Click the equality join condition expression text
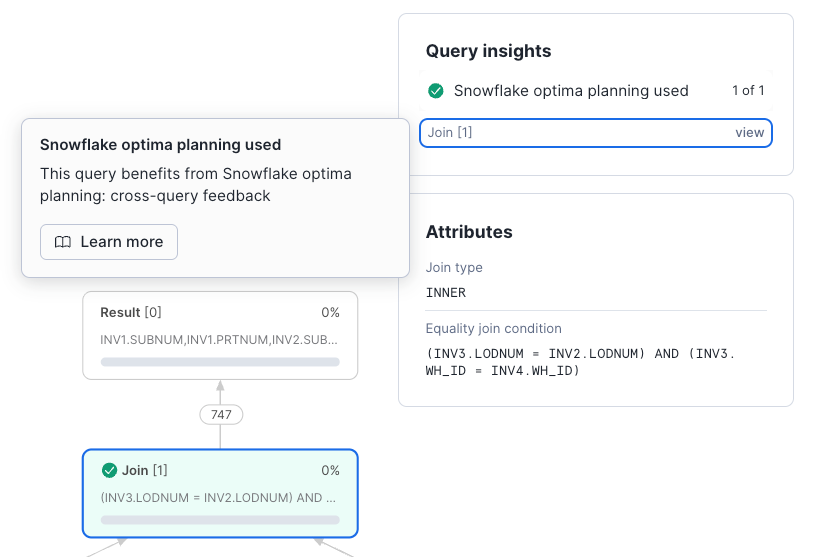The height and width of the screenshot is (557, 819). (x=580, y=362)
